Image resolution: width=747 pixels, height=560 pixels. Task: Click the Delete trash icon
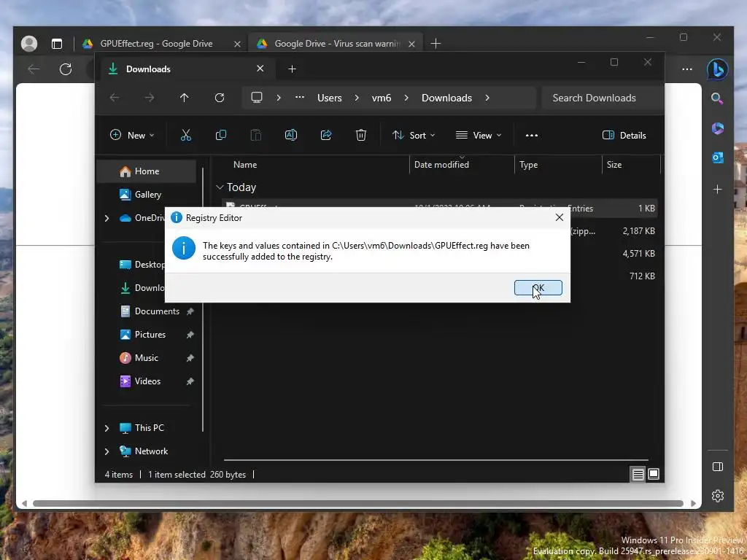(x=361, y=135)
